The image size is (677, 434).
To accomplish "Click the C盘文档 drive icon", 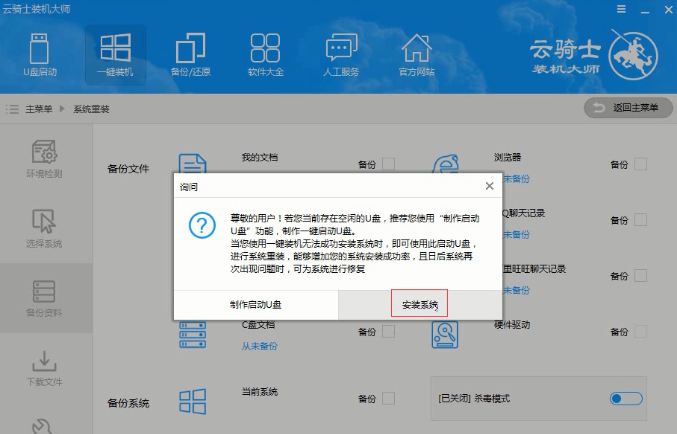I will [x=193, y=335].
